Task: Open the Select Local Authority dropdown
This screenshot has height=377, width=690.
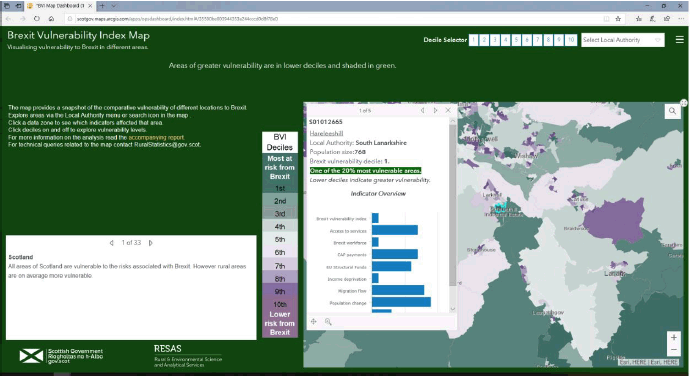Action: tap(623, 40)
